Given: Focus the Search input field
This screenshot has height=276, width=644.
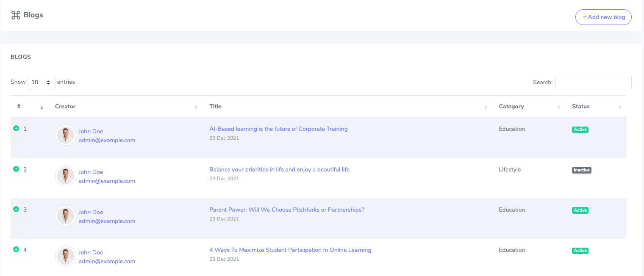Looking at the screenshot, I should click(x=593, y=83).
